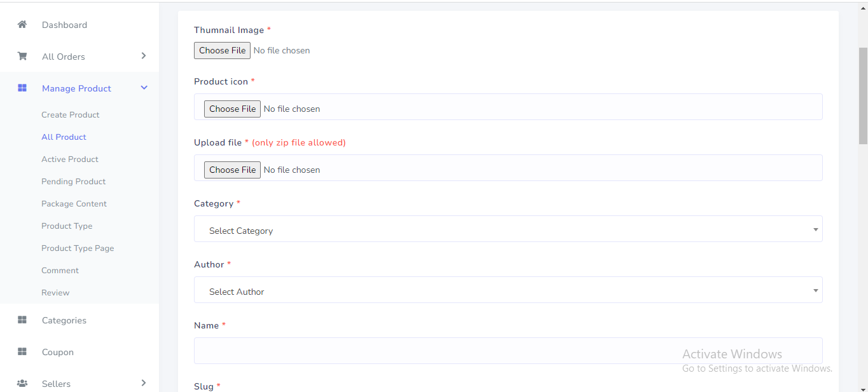Go to Active Product list
Screen dimensions: 868x392
click(x=70, y=159)
